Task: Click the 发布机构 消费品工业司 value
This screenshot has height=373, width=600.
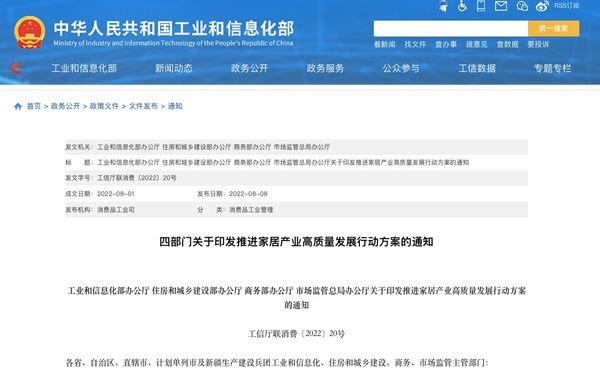Action: click(116, 210)
